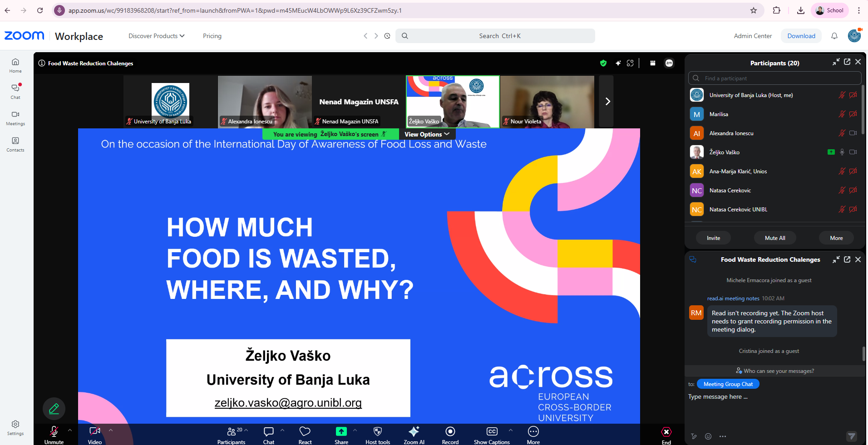Open Contacts in the left sidebar
Viewport: 868px width, 445px height.
click(x=15, y=144)
